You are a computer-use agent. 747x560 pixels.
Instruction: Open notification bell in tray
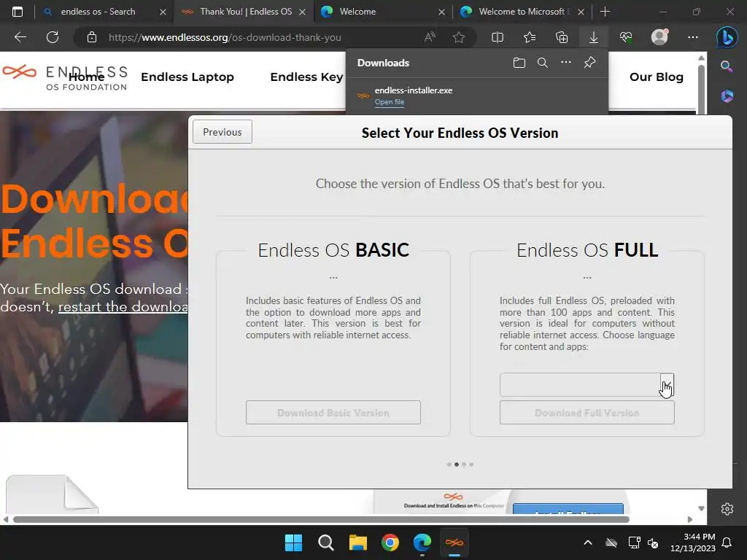727,542
